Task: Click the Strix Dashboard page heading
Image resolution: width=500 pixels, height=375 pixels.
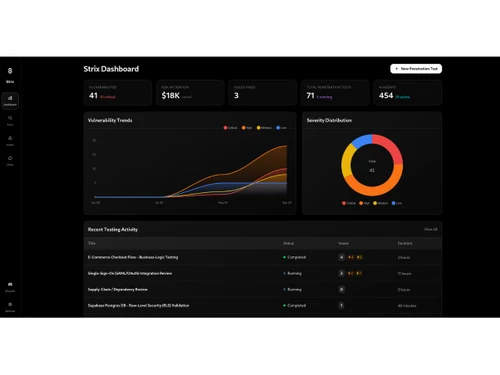Action: (x=111, y=69)
